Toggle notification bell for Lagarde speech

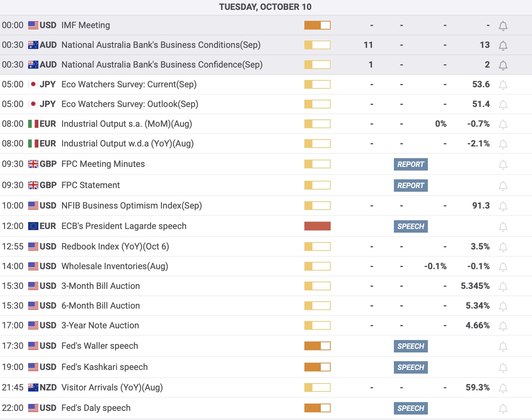pyautogui.click(x=503, y=226)
